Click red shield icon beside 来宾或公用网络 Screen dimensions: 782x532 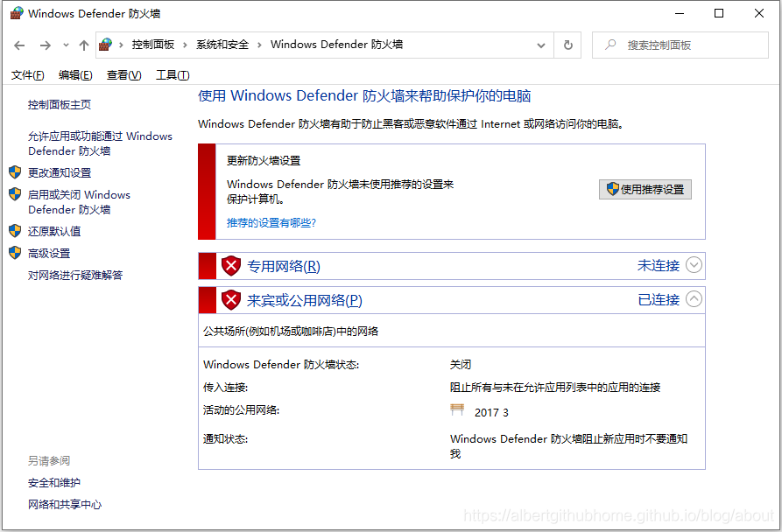tap(231, 300)
